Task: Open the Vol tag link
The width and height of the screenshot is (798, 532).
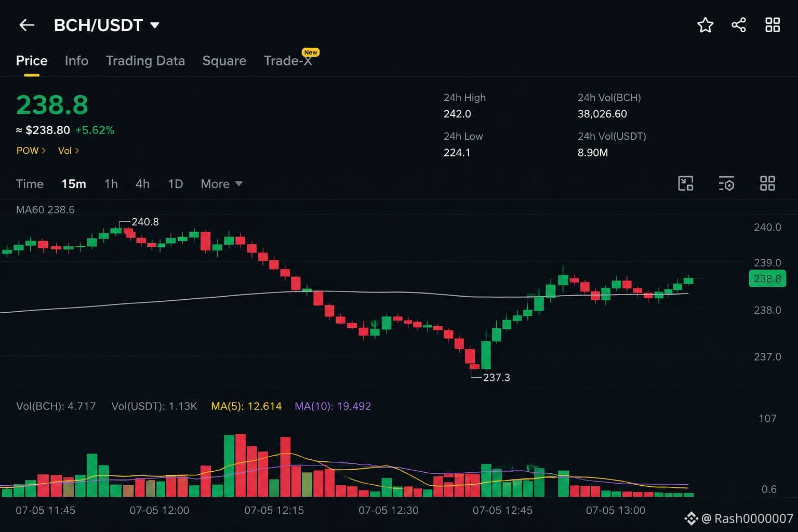Action: click(x=69, y=151)
